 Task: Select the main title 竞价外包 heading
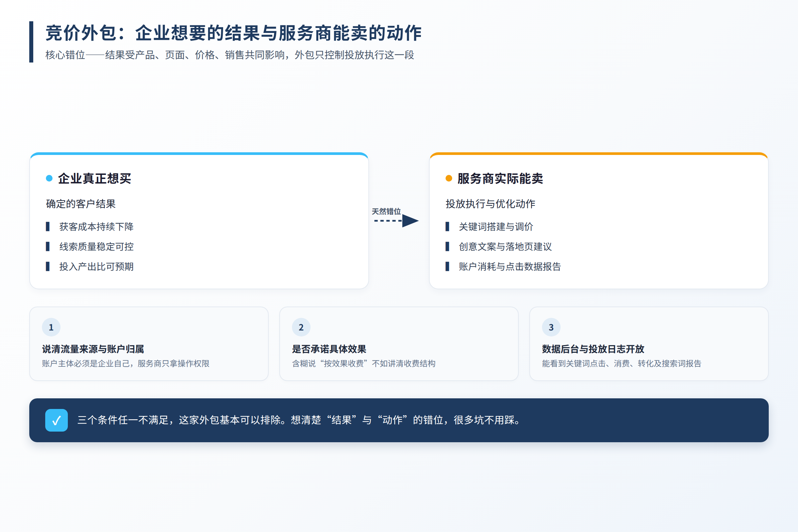click(233, 33)
